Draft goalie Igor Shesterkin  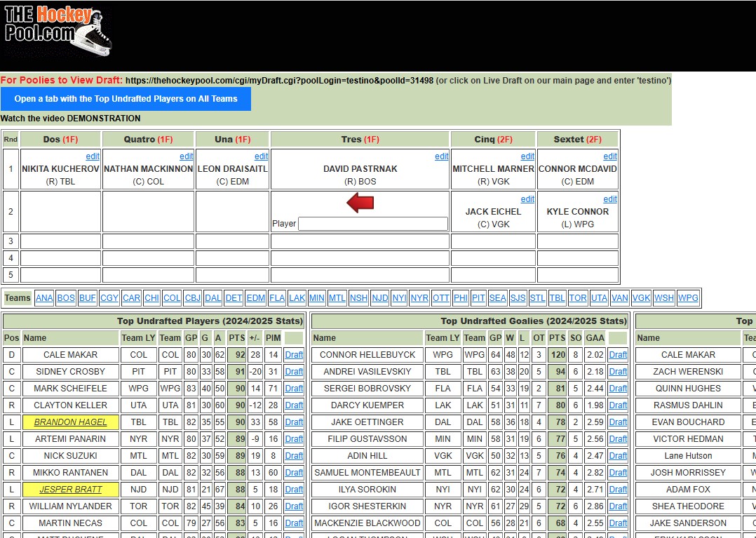(x=618, y=506)
